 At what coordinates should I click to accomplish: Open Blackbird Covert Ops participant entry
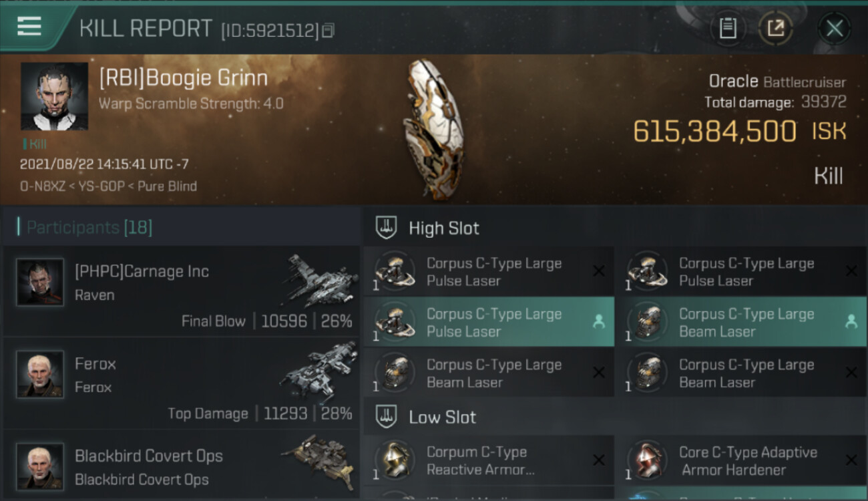pos(181,465)
